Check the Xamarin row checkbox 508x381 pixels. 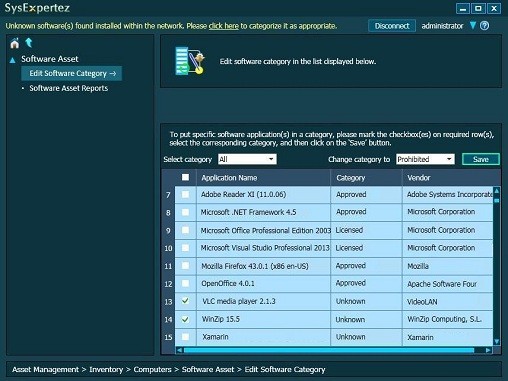pos(186,337)
